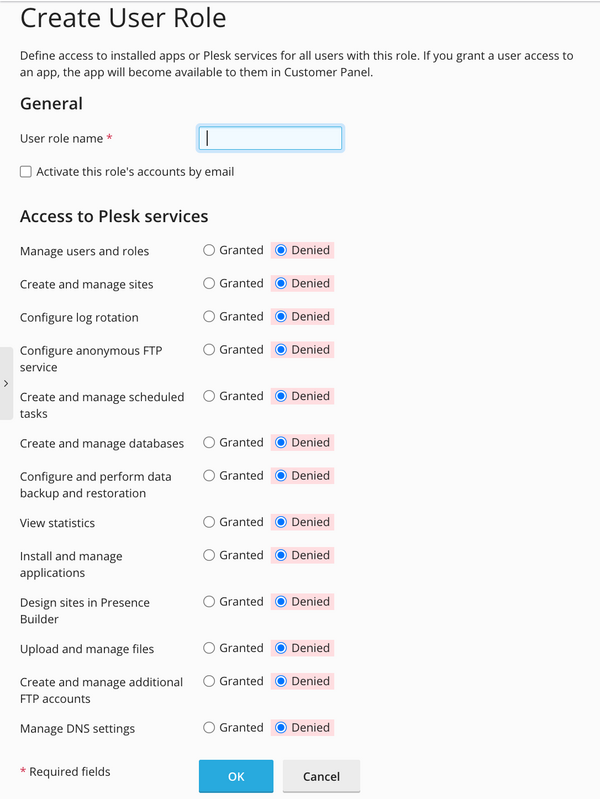Select Granted for Install and manage applications
Viewport: 600px width, 799px height.
[209, 555]
